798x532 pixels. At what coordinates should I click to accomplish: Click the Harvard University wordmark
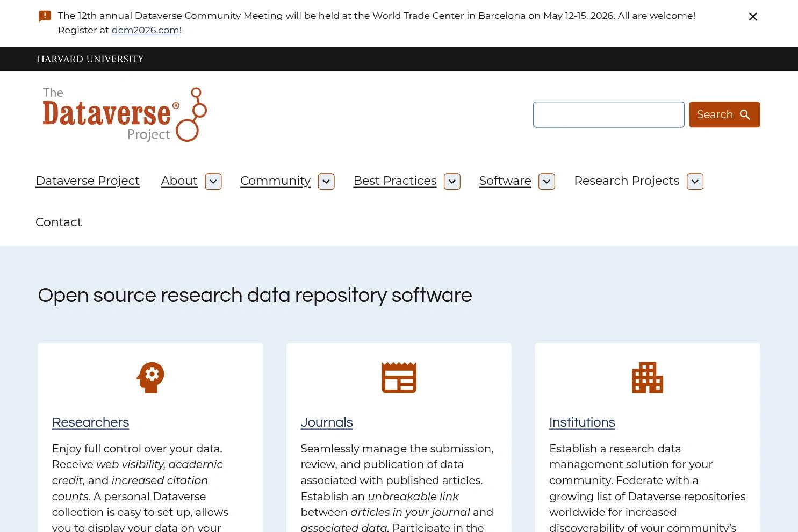click(90, 59)
